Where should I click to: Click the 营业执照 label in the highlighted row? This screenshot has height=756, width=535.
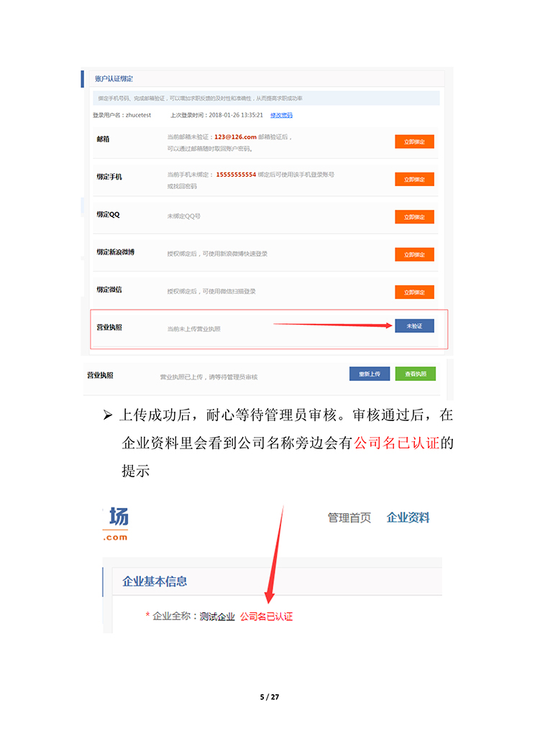pos(109,328)
